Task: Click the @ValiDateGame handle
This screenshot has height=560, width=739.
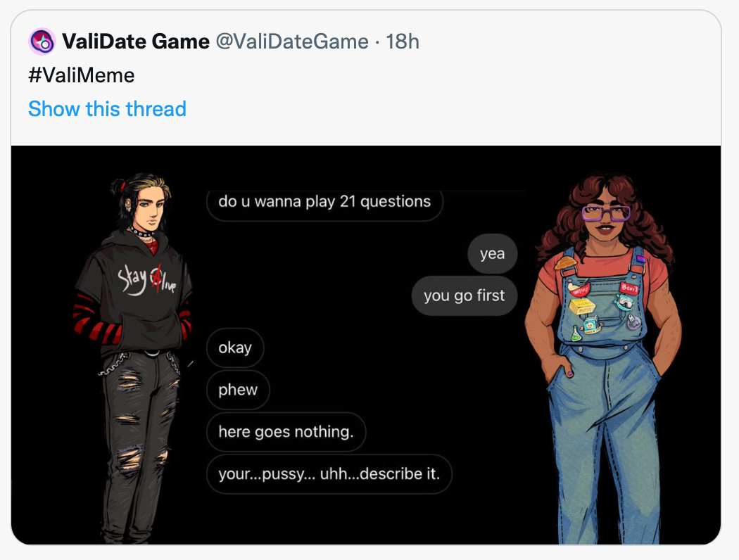Action: 292,42
